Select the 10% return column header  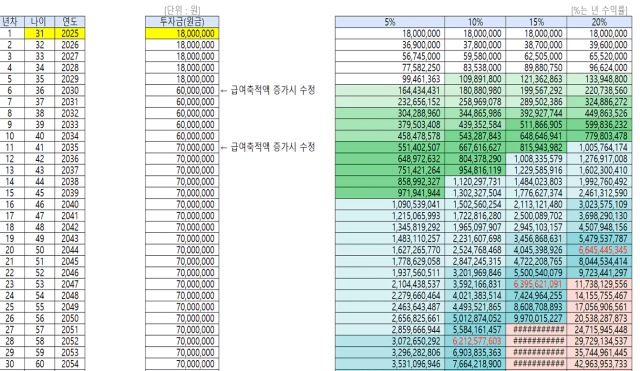475,22
